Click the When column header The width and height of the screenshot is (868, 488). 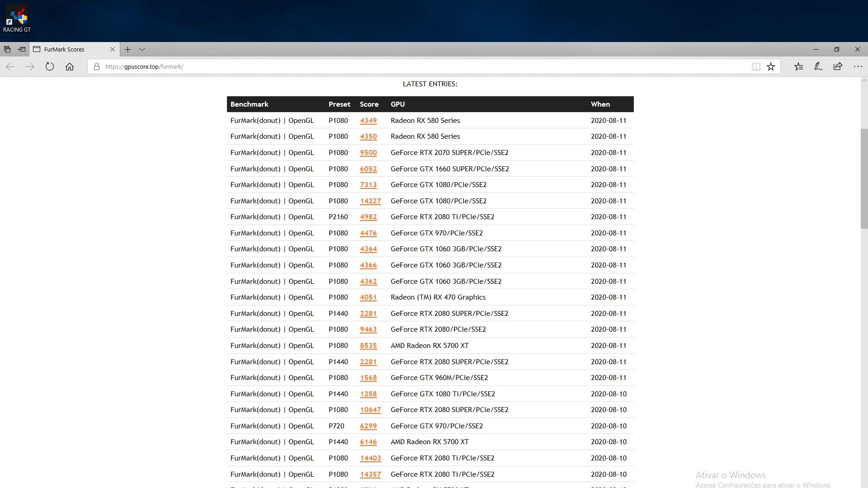[600, 104]
